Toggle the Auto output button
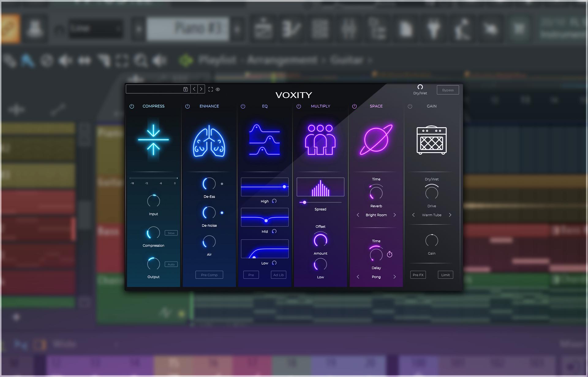Screen dimensions: 588x377 [171, 264]
